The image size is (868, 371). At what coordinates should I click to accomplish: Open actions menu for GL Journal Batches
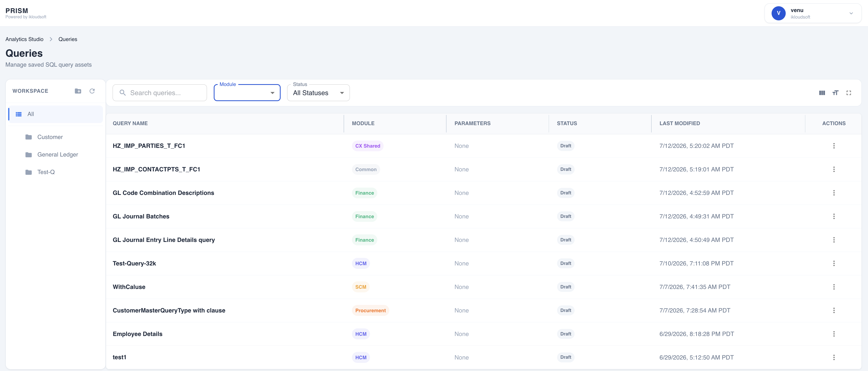coord(834,216)
